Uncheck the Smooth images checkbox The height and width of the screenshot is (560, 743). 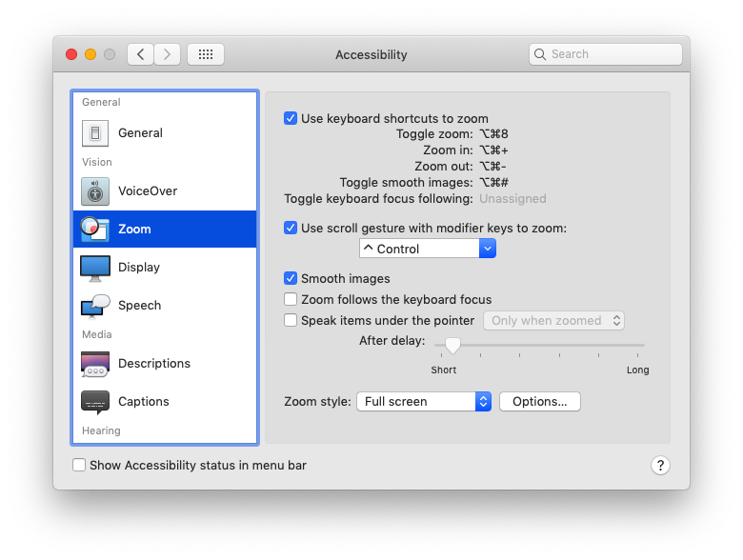click(291, 279)
